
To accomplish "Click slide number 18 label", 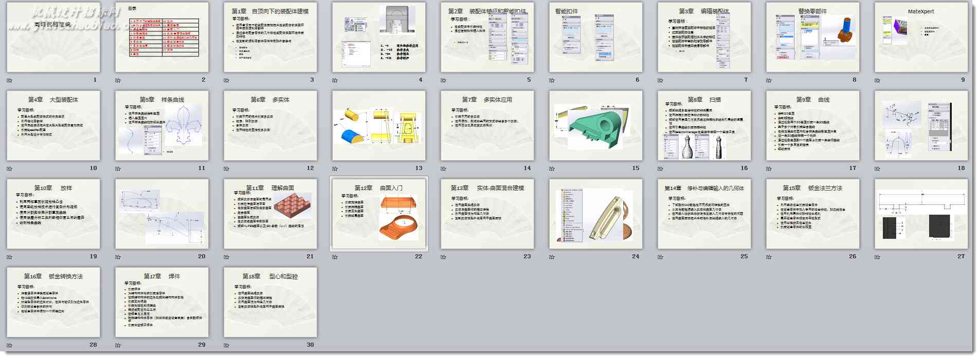I will click(x=961, y=168).
